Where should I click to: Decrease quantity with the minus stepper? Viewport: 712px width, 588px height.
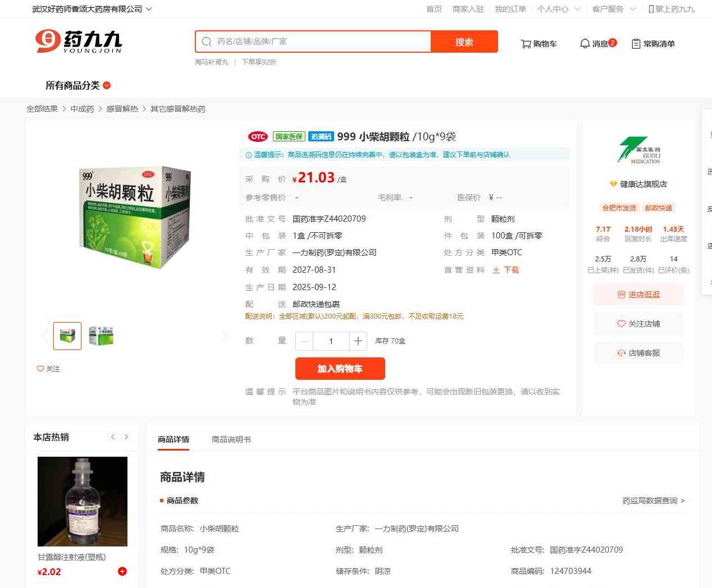(304, 341)
